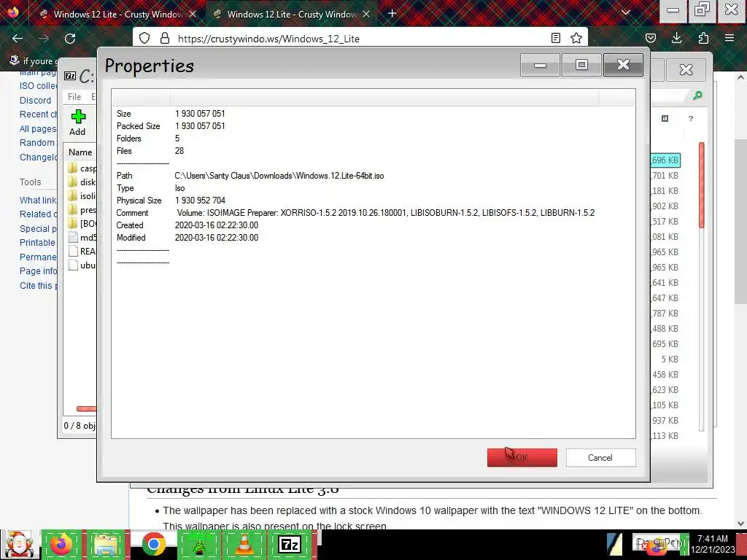Open All pages sidebar link
747x560 pixels.
point(38,128)
